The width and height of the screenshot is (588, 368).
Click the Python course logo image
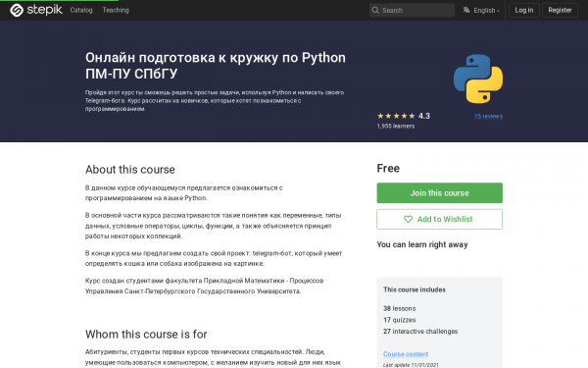point(478,79)
